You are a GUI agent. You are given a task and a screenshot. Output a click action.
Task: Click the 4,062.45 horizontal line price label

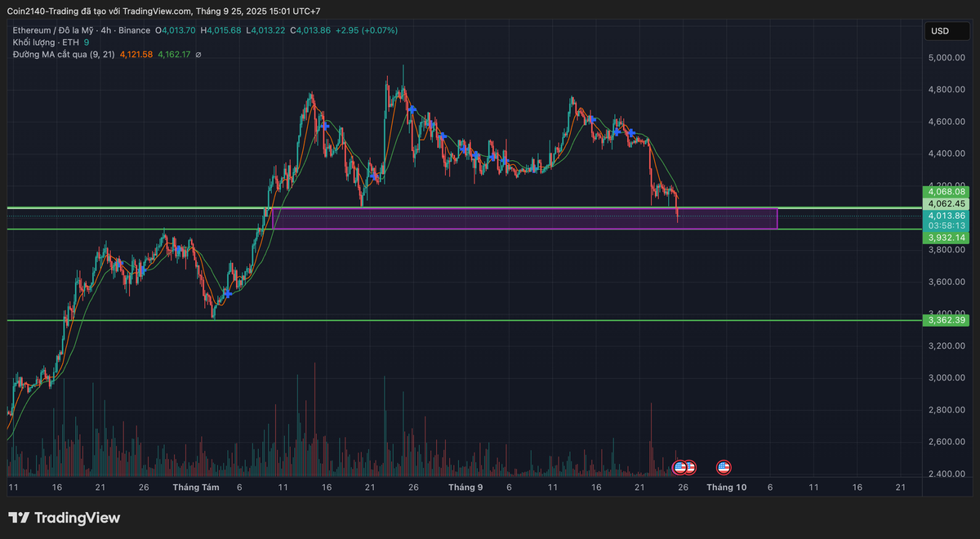947,203
